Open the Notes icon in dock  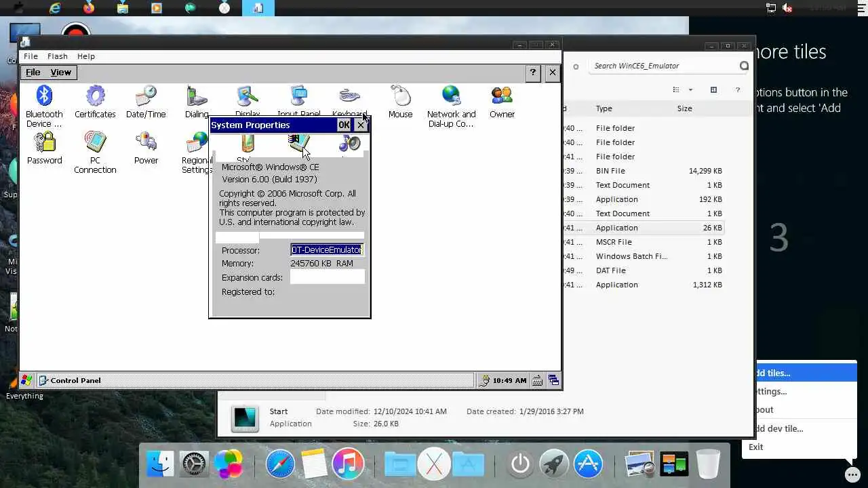[315, 464]
